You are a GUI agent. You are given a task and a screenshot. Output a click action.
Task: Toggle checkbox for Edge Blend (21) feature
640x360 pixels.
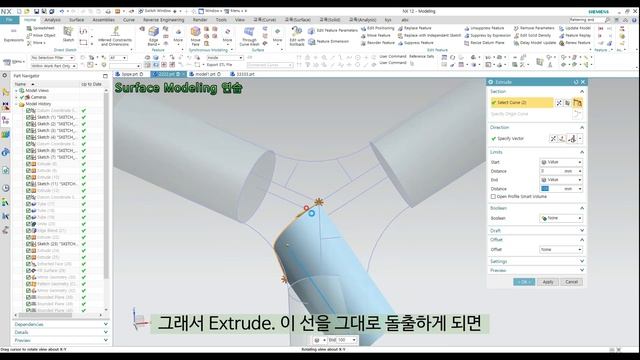tap(28, 231)
